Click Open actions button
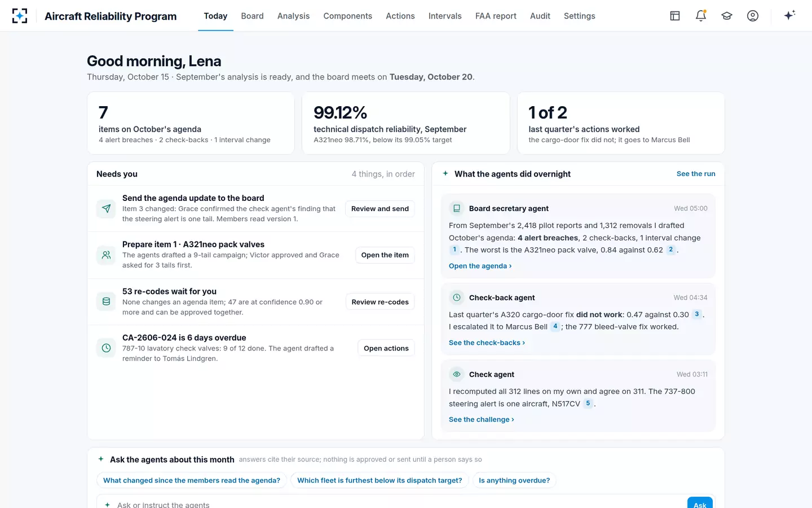 point(386,348)
